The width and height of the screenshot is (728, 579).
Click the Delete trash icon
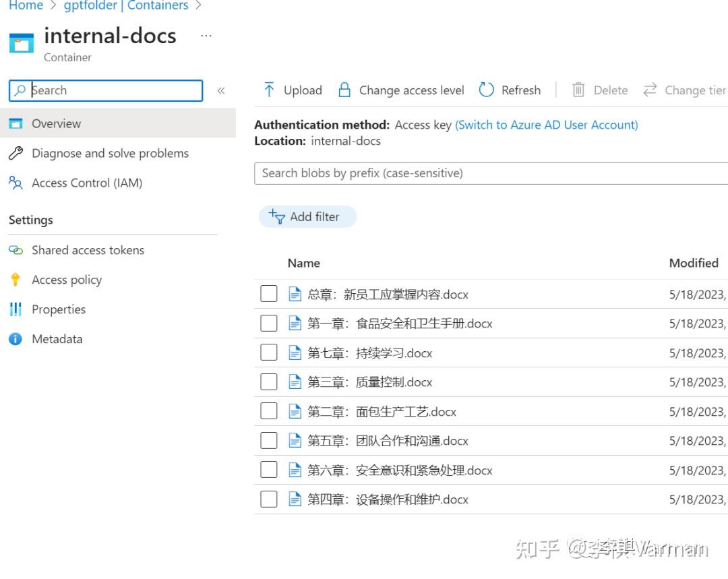click(578, 90)
